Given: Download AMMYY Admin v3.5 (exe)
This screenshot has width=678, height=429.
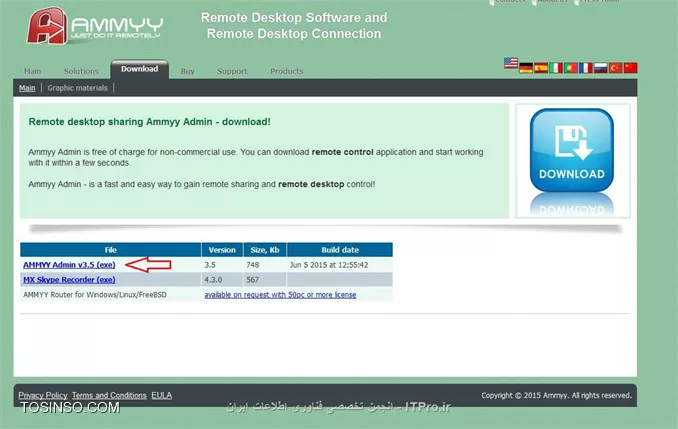Looking at the screenshot, I should 69,265.
